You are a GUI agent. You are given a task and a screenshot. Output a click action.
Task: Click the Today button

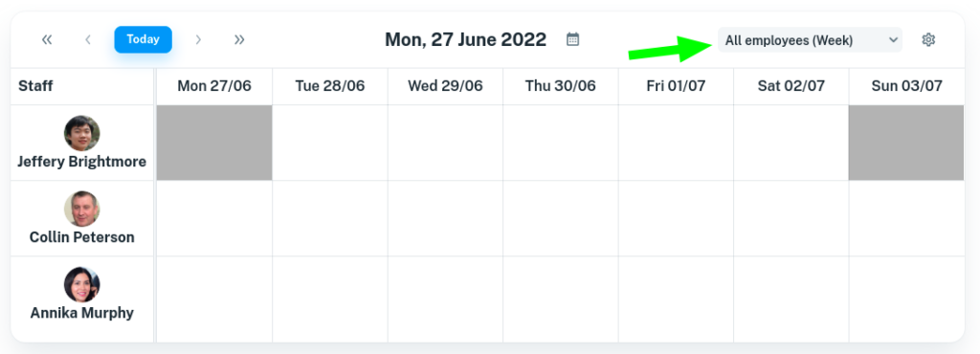(144, 39)
